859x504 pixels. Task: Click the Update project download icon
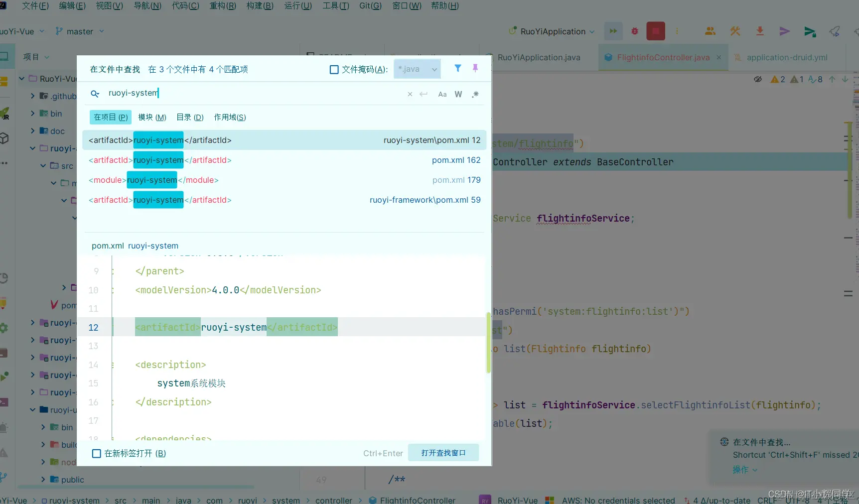pos(760,31)
